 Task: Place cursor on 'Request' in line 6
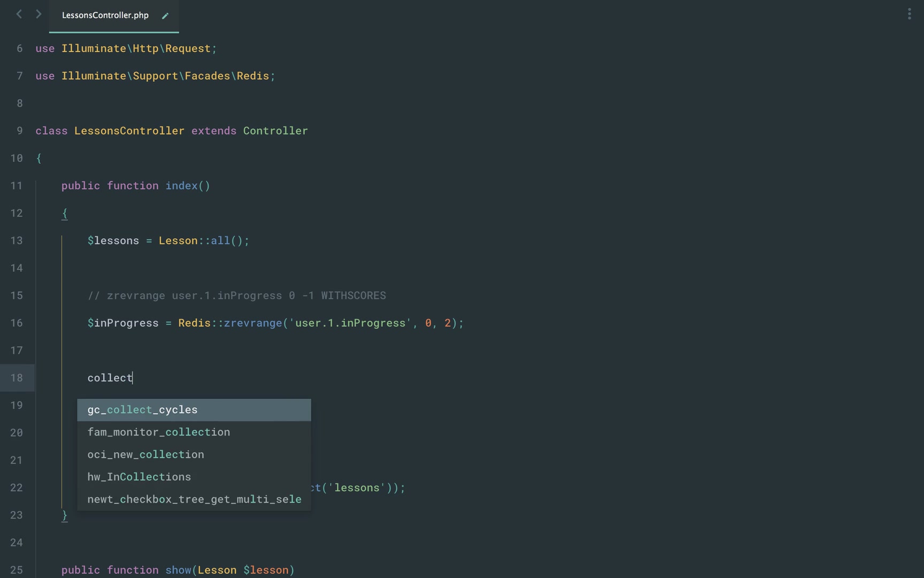188,49
